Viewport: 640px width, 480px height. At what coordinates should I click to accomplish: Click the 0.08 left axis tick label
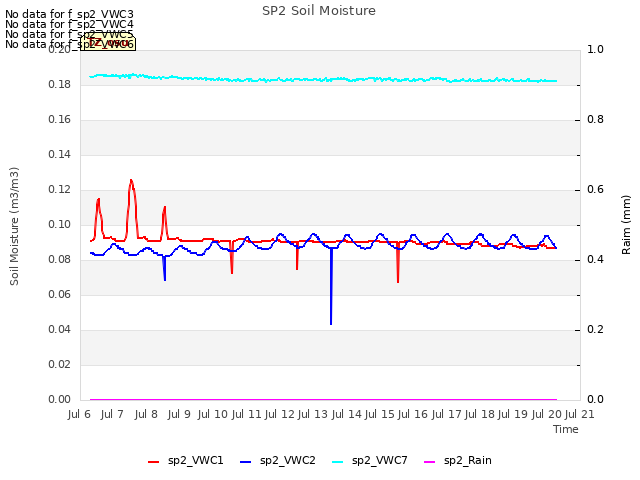[59, 260]
